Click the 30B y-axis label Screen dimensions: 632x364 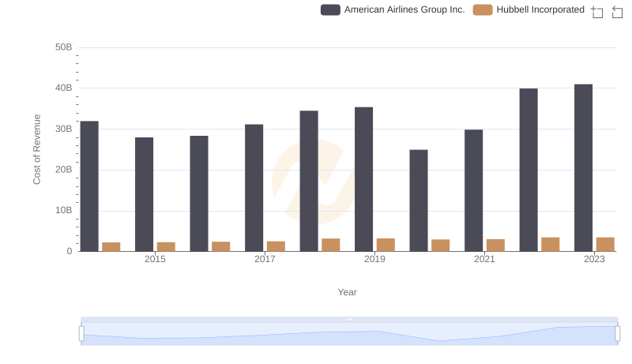64,129
